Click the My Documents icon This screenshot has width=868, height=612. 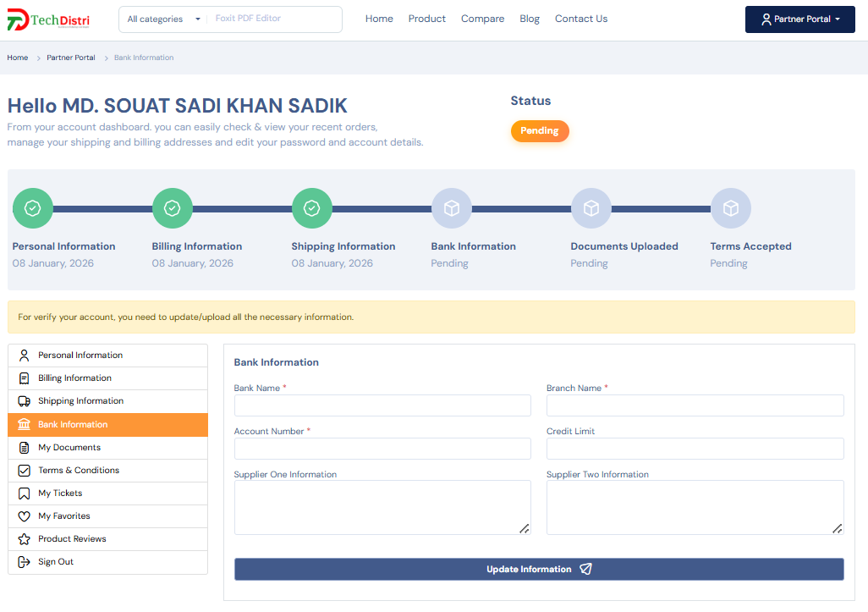tap(25, 447)
